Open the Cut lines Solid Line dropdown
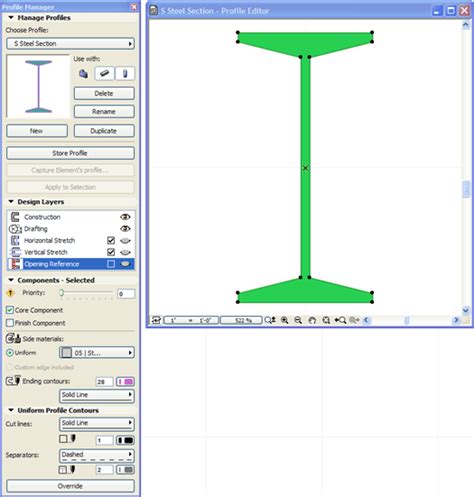Screen dimensions: 474x497 (97, 424)
